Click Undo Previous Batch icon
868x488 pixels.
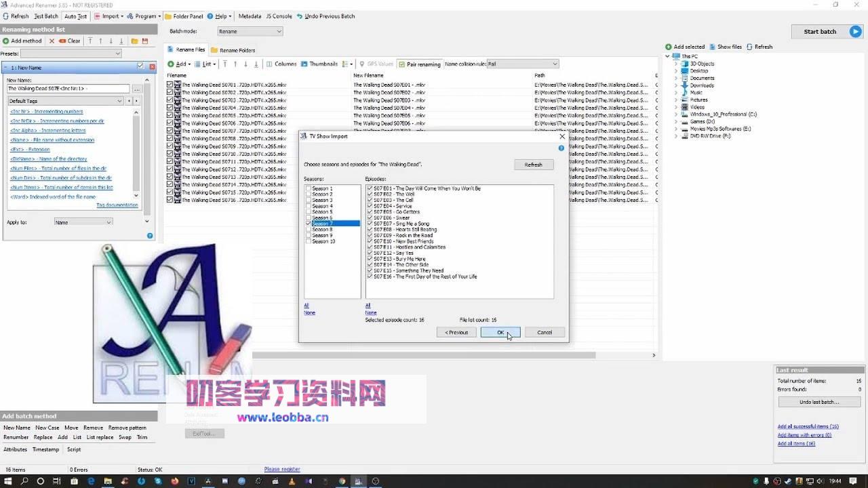pos(300,16)
